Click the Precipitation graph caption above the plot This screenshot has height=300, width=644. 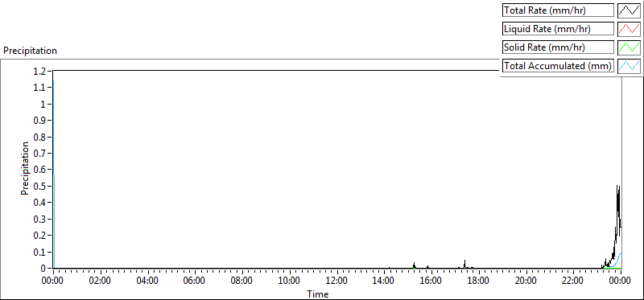30,51
